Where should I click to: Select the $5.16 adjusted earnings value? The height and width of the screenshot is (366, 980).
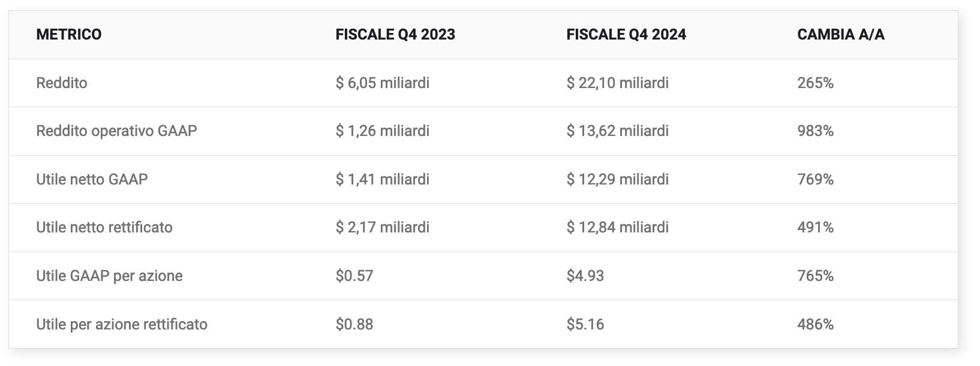(x=585, y=325)
